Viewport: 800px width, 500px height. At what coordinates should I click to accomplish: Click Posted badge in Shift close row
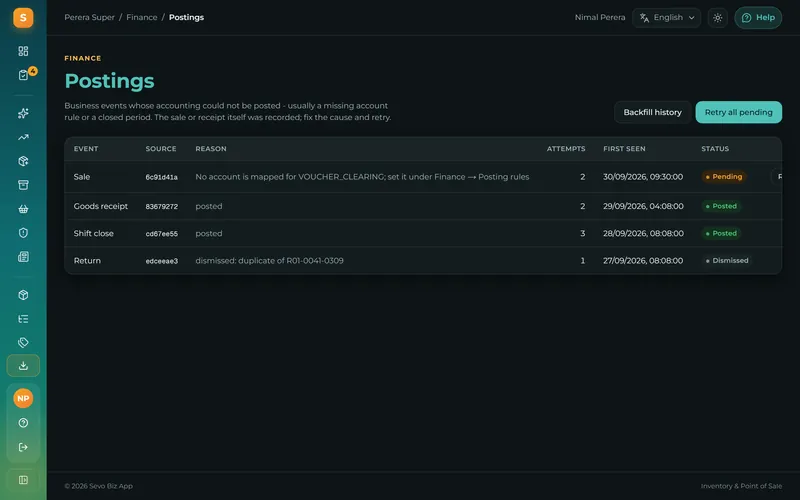coord(721,233)
